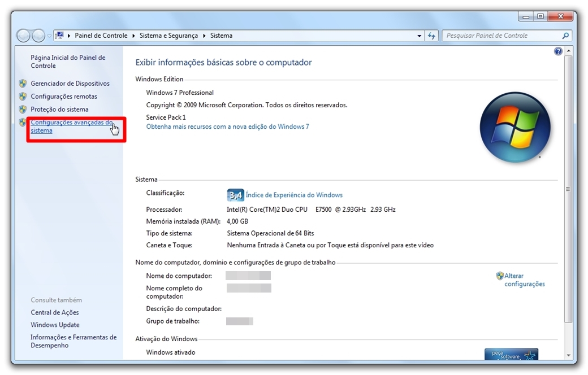Expand arrow after Sistema e Segurança breadcrumb
Screen dimensions: 588x375
click(204, 36)
